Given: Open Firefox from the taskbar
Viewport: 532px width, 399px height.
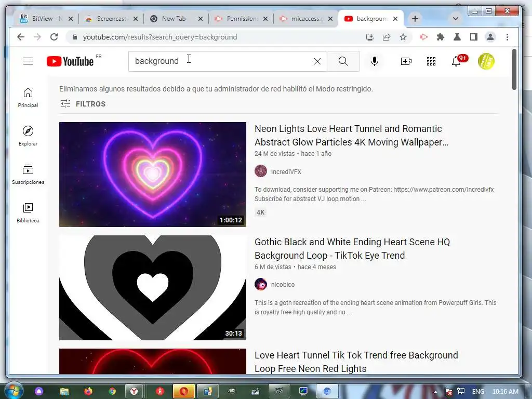Looking at the screenshot, I should (88, 391).
